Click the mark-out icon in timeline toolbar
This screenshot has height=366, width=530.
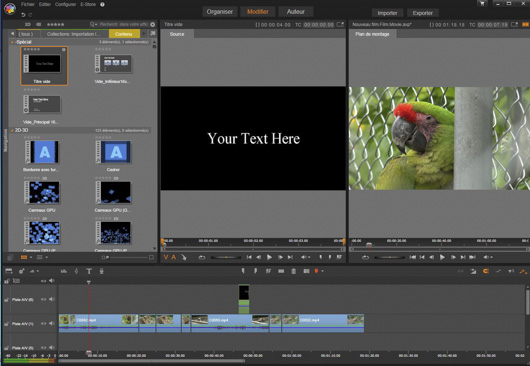pyautogui.click(x=255, y=271)
